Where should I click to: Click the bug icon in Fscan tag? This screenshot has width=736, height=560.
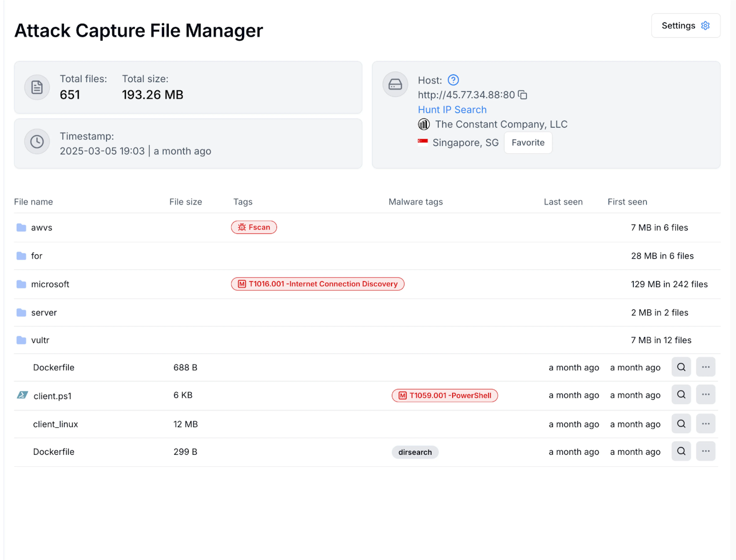pyautogui.click(x=242, y=227)
